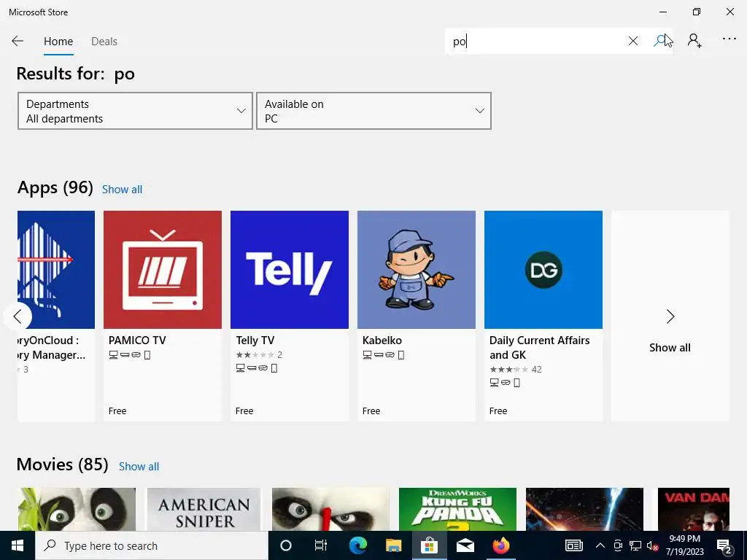Click the Meet Now tray icon

(618, 545)
